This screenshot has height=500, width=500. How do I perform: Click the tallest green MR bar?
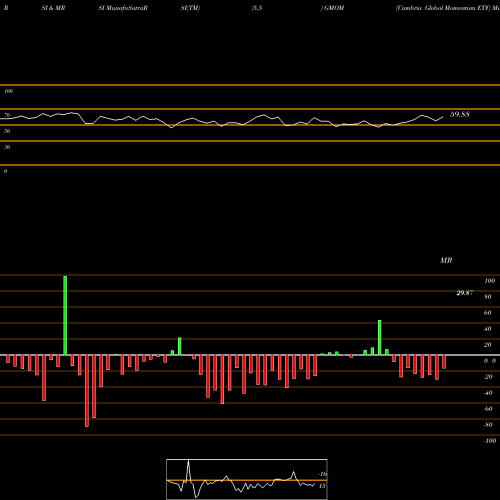coord(65,315)
